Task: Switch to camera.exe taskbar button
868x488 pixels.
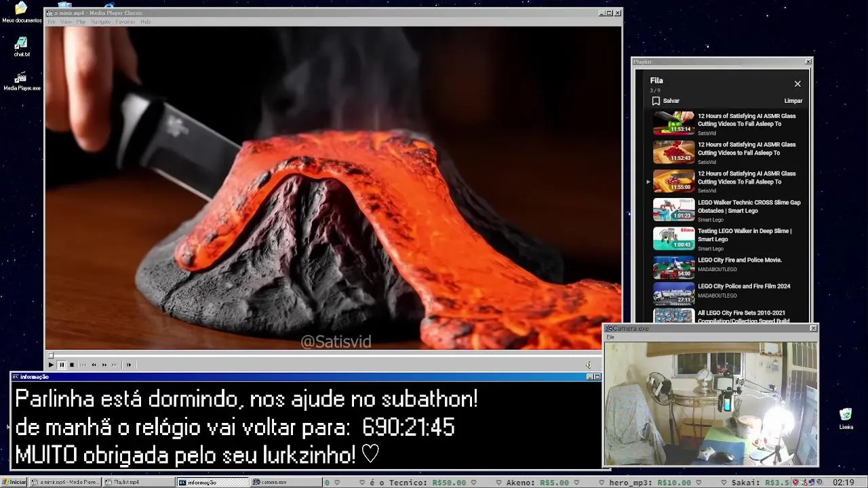Action: coord(285,482)
